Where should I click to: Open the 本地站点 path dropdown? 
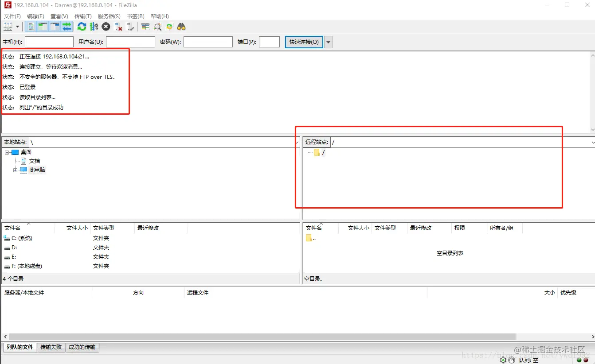297,142
